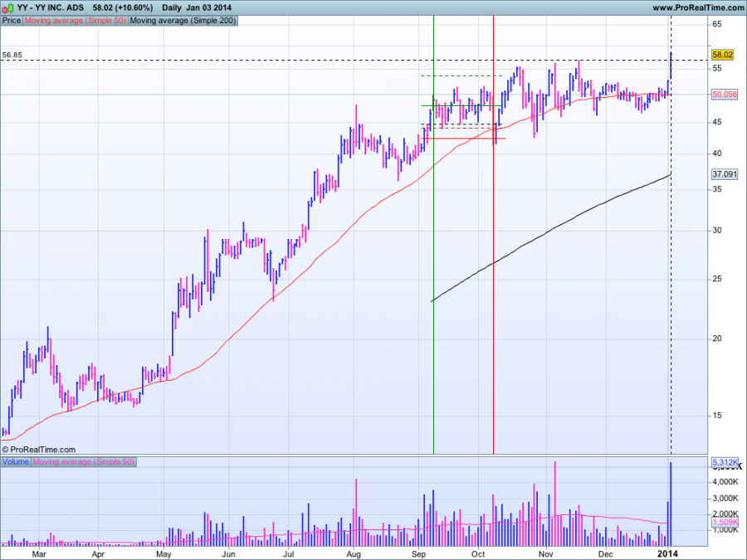The image size is (747, 560).
Task: Click the 15 price axis label
Action: tap(717, 416)
